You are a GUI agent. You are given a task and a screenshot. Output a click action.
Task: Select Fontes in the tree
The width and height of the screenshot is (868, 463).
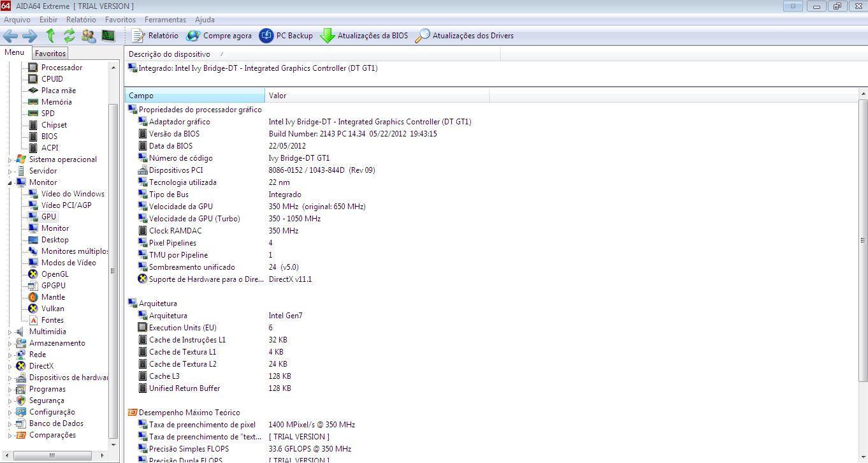pos(52,320)
